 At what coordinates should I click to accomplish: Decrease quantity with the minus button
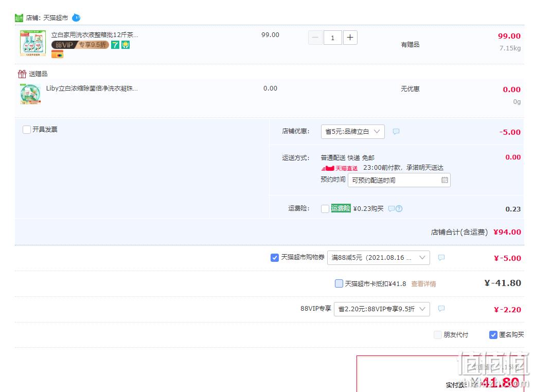coord(315,38)
